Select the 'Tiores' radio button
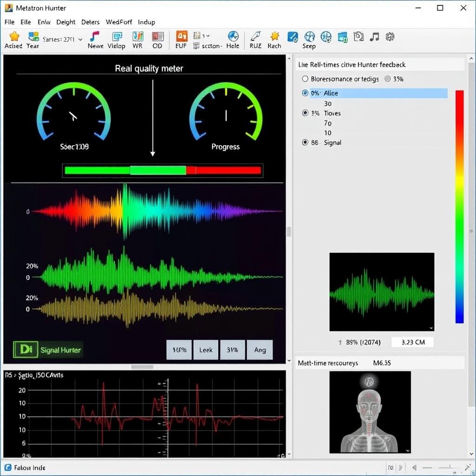 click(305, 113)
